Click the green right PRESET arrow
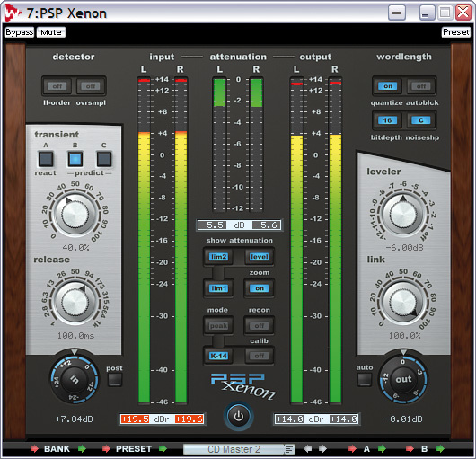Image resolution: width=476 pixels, height=459 pixels. coord(163,449)
